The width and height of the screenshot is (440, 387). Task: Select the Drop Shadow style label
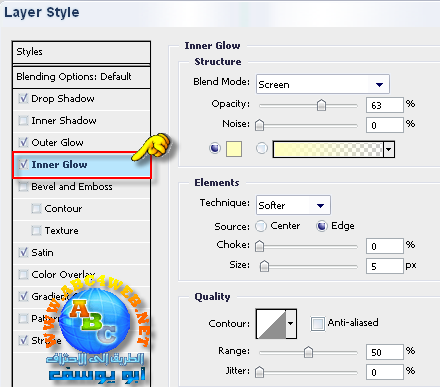[63, 99]
